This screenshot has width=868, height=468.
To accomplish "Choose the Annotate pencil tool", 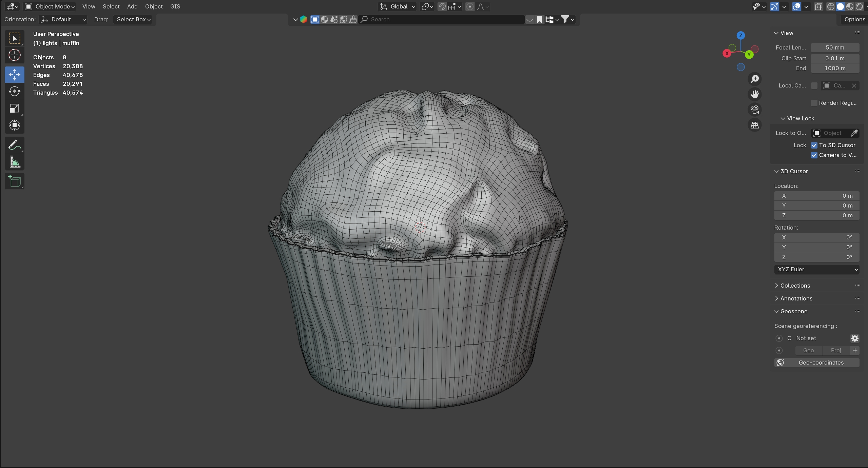I will click(x=14, y=145).
